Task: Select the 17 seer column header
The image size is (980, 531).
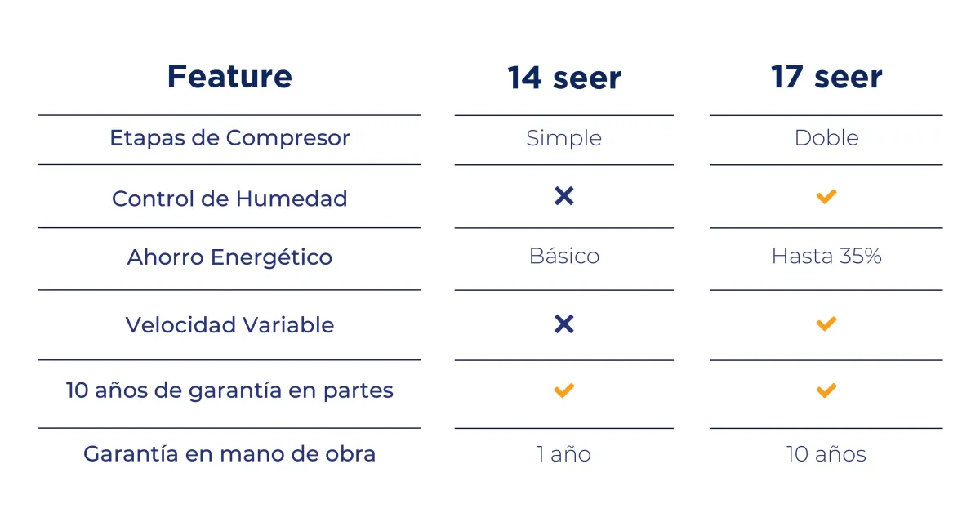Action: pos(826,77)
